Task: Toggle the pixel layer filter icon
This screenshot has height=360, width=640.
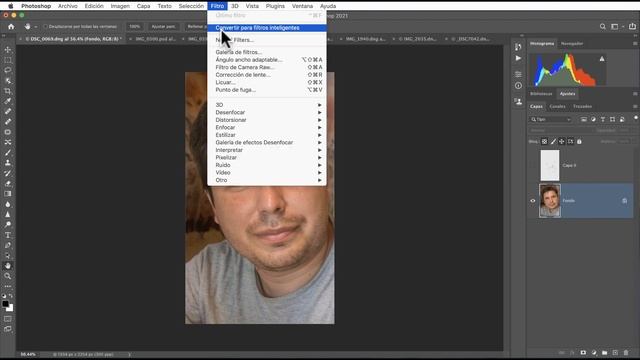Action: tap(584, 119)
